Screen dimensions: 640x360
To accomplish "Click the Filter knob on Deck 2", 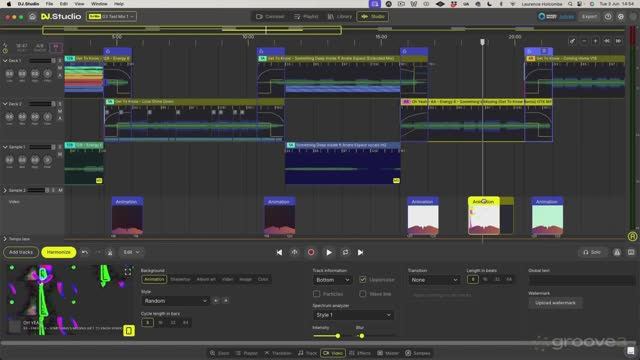I will tap(47, 117).
